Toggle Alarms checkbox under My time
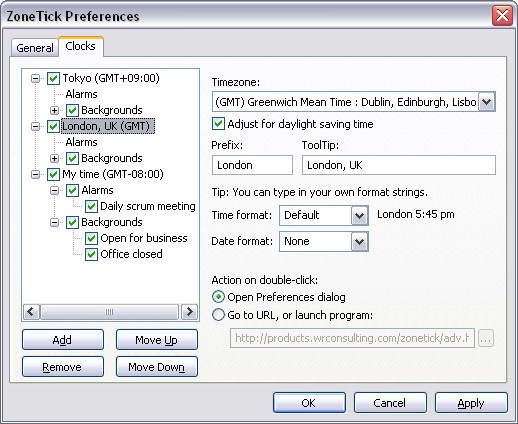Image resolution: width=518 pixels, height=424 pixels. [x=72, y=190]
